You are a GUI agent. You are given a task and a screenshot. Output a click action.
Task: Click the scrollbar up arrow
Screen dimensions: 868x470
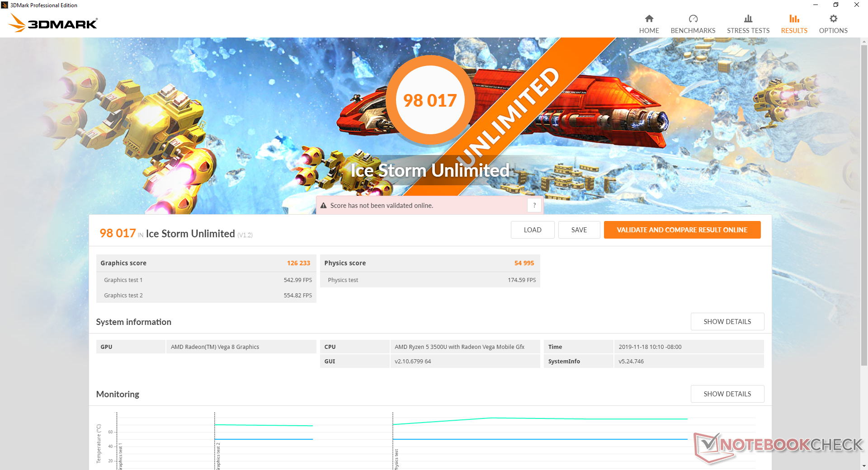click(864, 42)
